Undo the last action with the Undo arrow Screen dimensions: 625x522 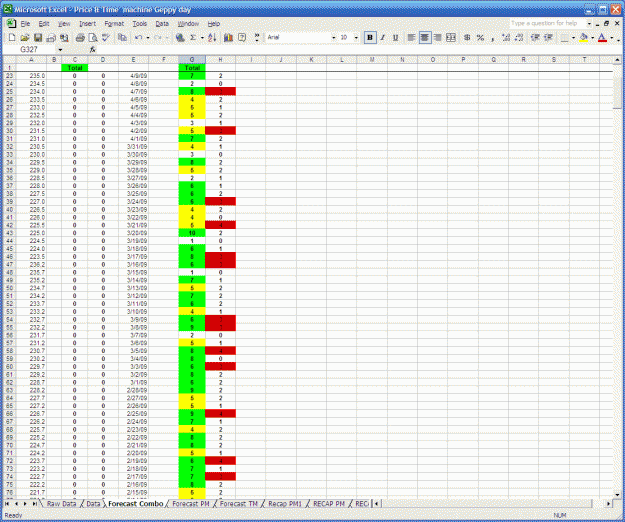click(138, 37)
